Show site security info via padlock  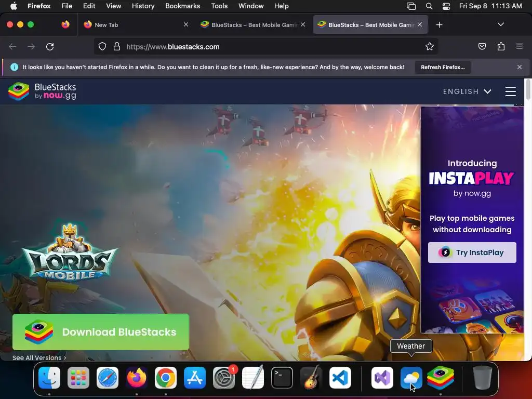(x=117, y=46)
